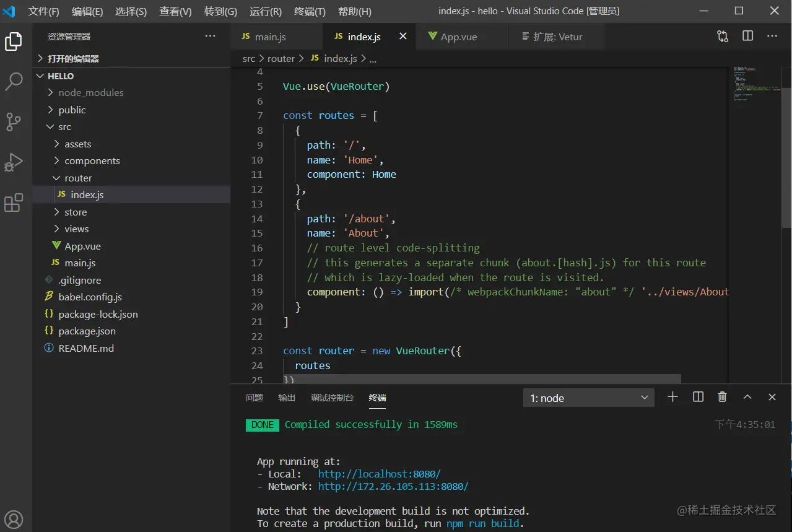The height and width of the screenshot is (532, 792).
Task: Switch to the 扩展: Vetur tab
Action: [x=555, y=37]
